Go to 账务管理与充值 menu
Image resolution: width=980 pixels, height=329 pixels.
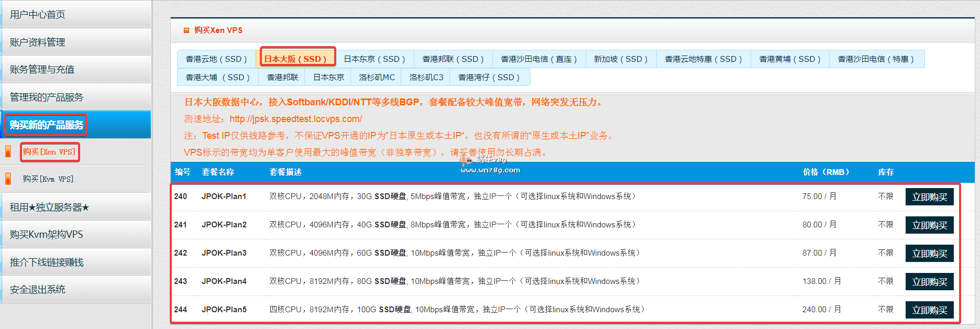pyautogui.click(x=42, y=69)
